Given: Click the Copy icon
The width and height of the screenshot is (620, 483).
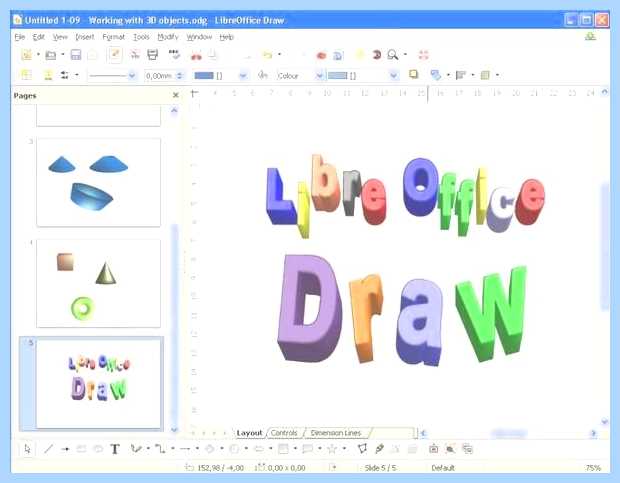Looking at the screenshot, I should coord(212,55).
